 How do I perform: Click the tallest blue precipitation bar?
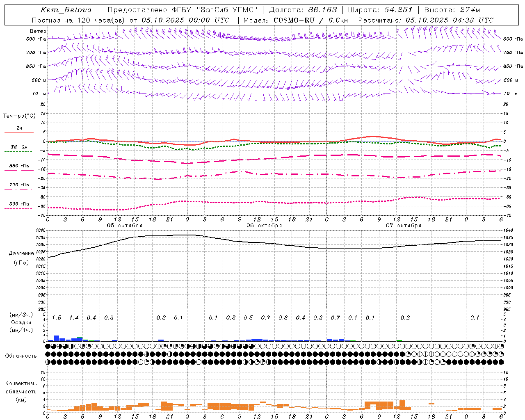click(57, 338)
